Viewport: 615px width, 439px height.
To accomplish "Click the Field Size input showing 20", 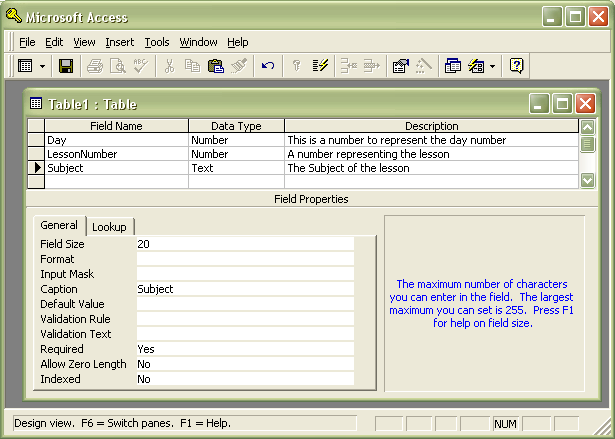I will point(245,244).
